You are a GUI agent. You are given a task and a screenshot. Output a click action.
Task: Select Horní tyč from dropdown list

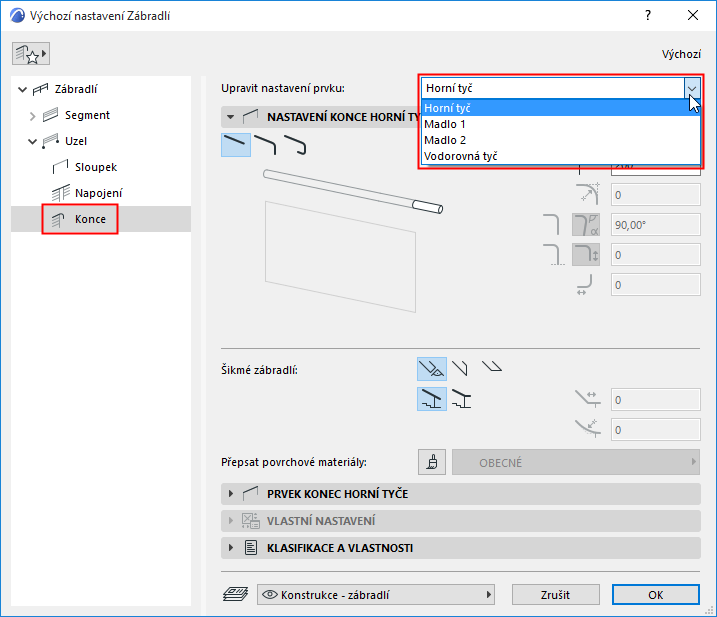coord(561,108)
